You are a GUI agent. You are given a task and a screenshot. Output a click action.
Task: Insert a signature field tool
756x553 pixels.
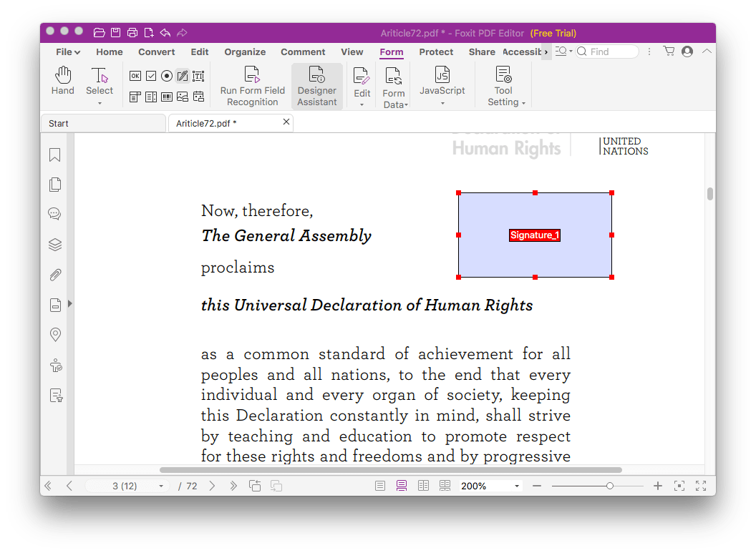coord(182,76)
